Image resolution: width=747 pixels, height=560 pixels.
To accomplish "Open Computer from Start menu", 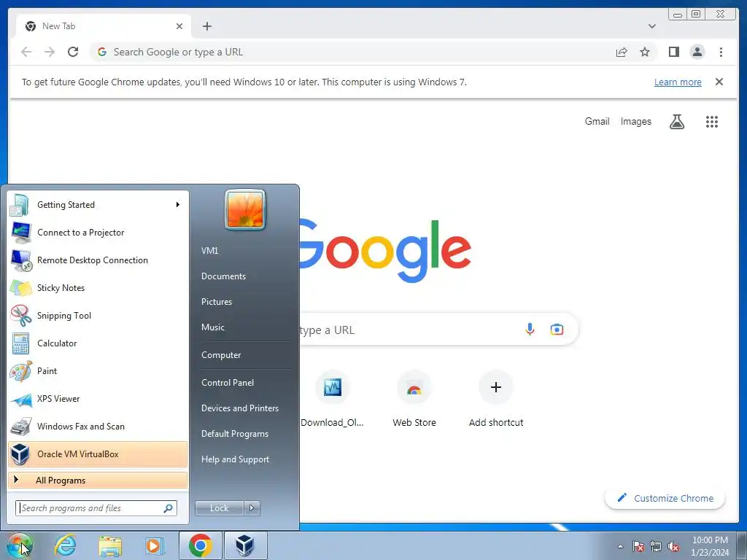I will (221, 355).
